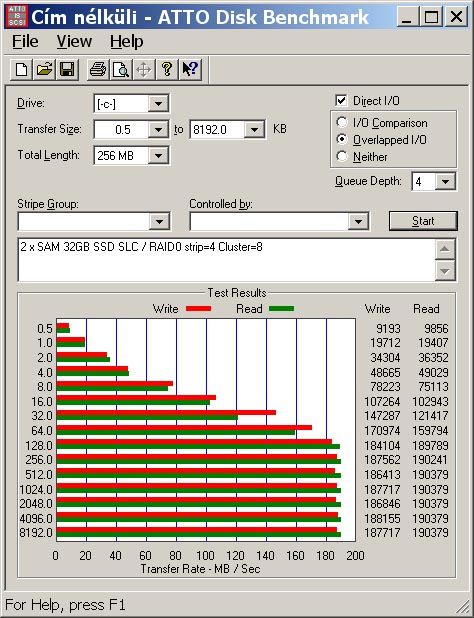Expand the Stripe Group dropdown
Viewport: 474px width, 618px height.
(160, 222)
